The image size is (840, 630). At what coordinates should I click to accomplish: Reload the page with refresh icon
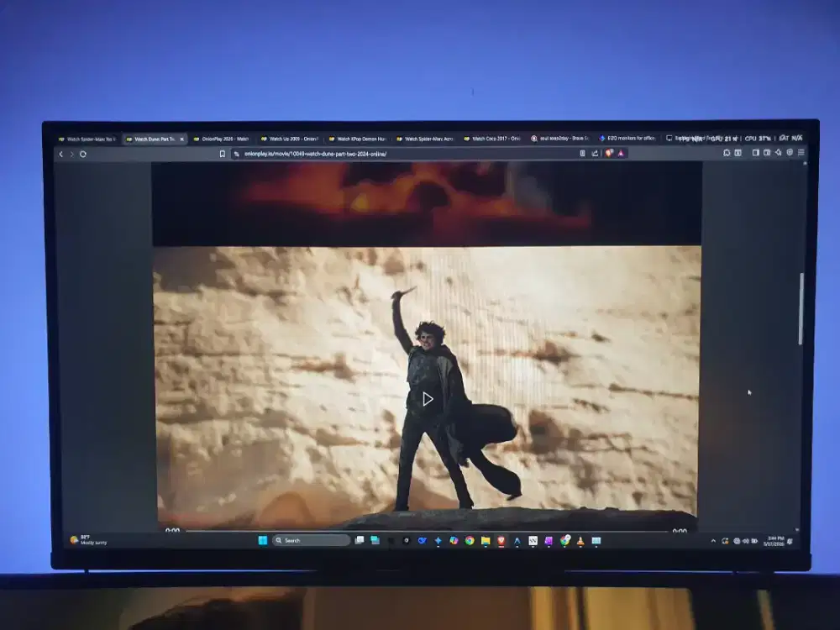click(x=83, y=155)
